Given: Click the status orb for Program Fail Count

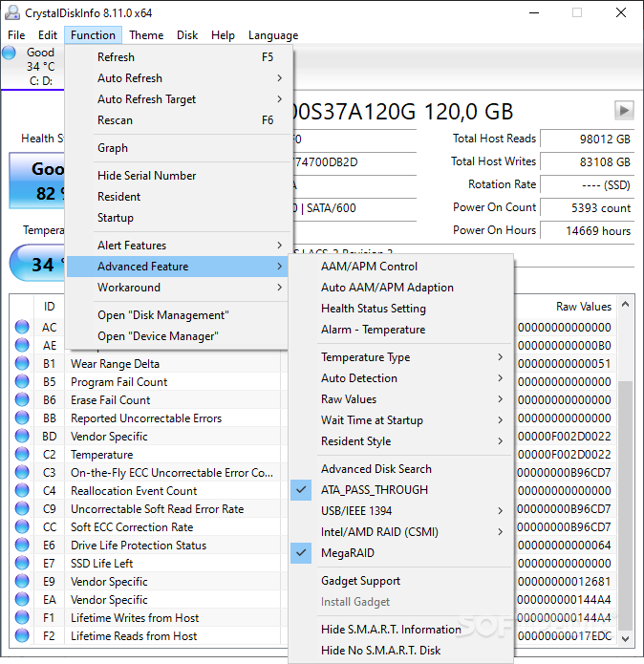Looking at the screenshot, I should click(22, 381).
